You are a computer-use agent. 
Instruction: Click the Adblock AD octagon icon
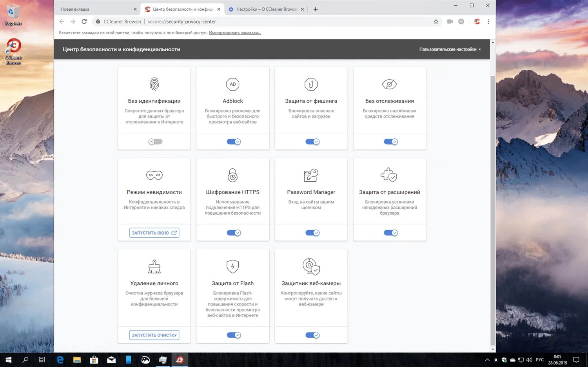(x=233, y=84)
